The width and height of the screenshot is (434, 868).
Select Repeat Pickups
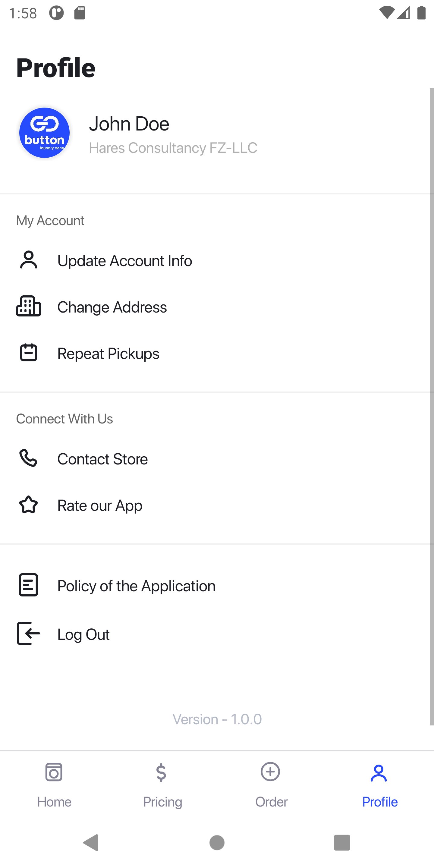108,354
